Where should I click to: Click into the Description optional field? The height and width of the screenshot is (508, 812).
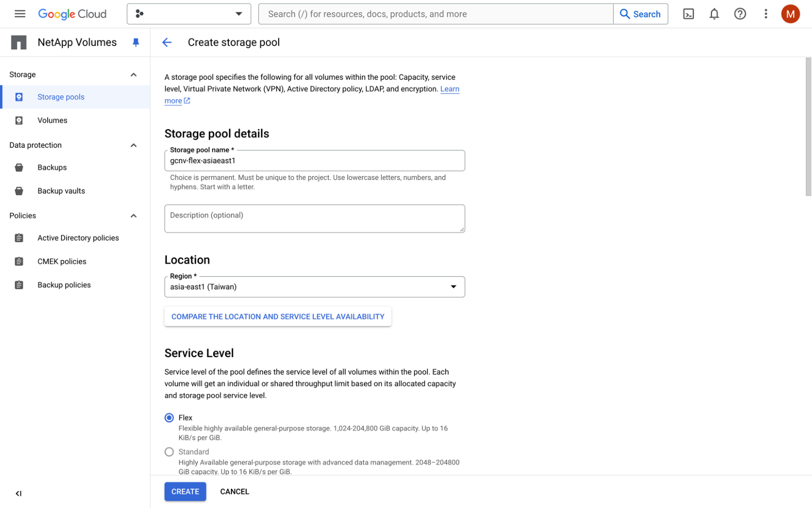tap(314, 218)
